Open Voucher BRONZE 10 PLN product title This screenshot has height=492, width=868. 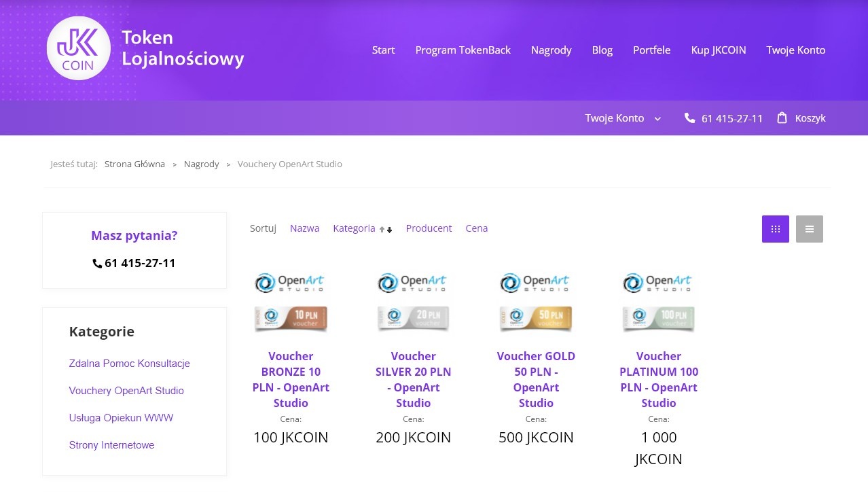point(291,379)
